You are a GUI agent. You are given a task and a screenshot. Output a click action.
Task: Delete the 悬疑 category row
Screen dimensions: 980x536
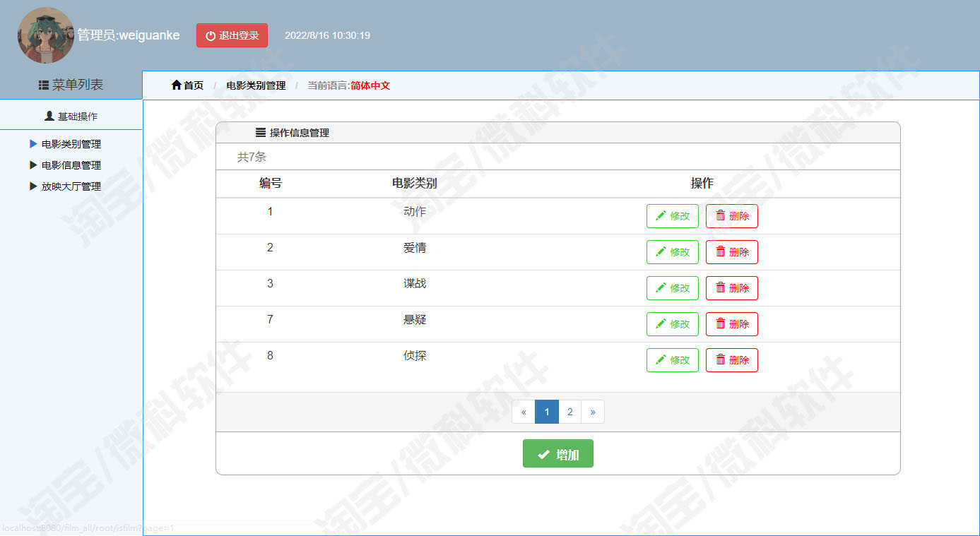point(732,324)
